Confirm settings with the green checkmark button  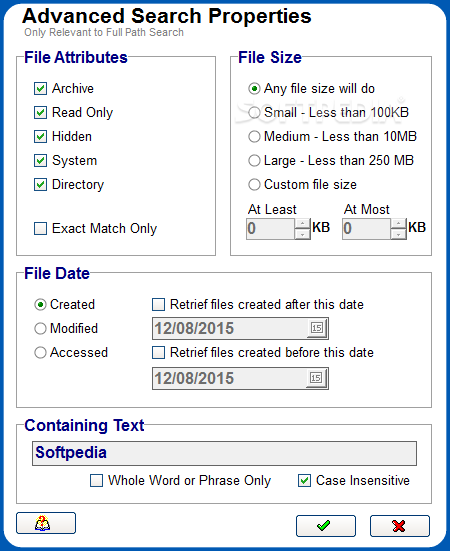tap(326, 526)
